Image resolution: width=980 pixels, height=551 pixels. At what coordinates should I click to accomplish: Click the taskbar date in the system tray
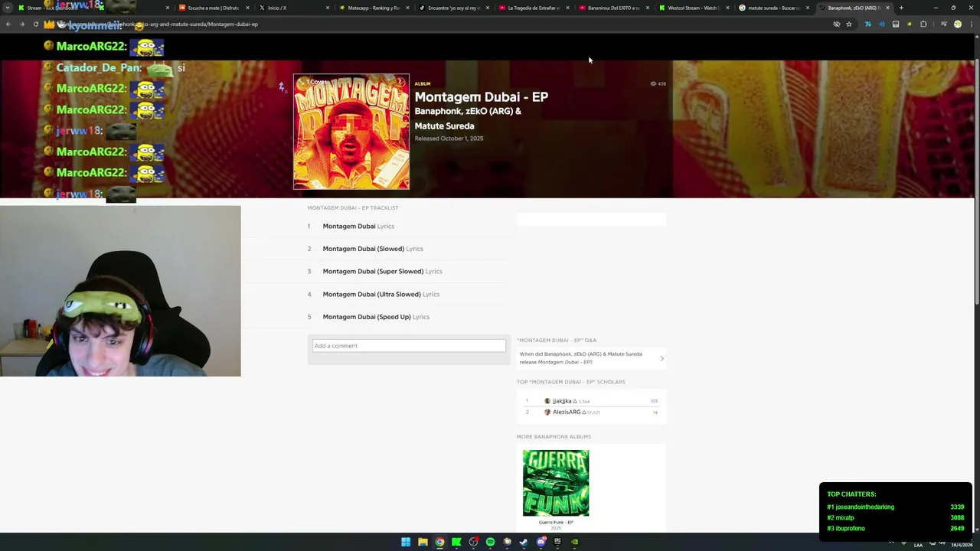[x=962, y=545]
